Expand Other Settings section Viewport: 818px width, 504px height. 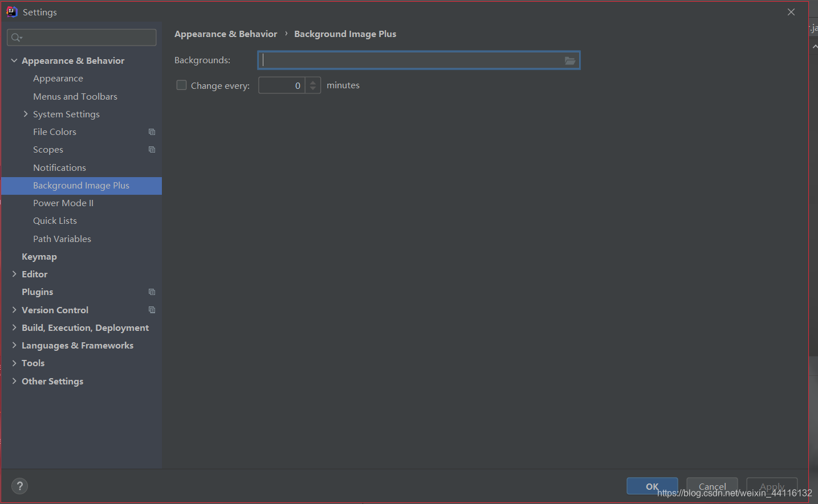pyautogui.click(x=14, y=381)
